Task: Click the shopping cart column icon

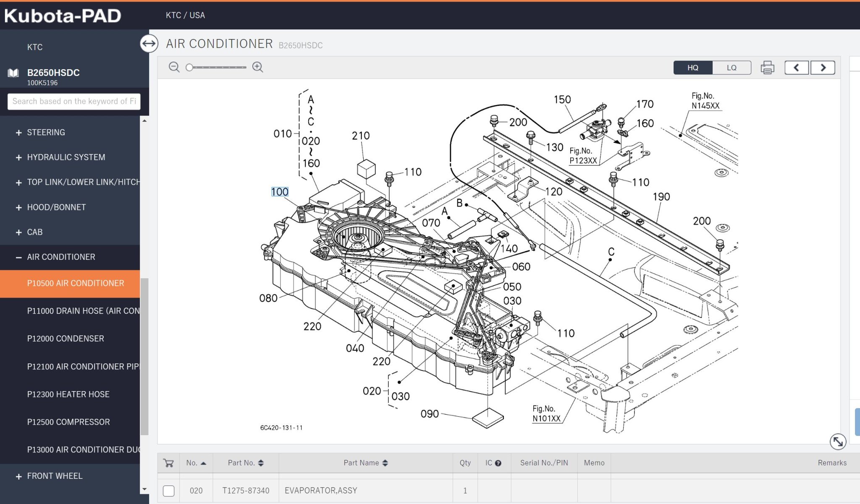Action: click(x=168, y=463)
